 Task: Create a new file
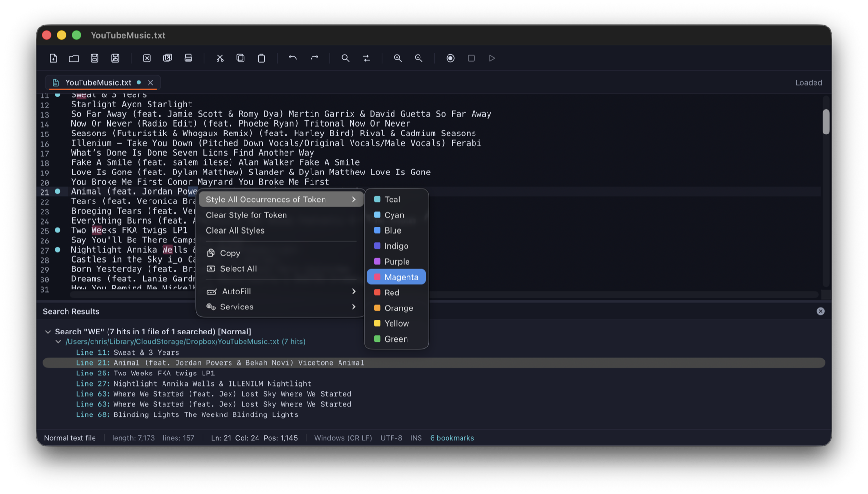(53, 58)
